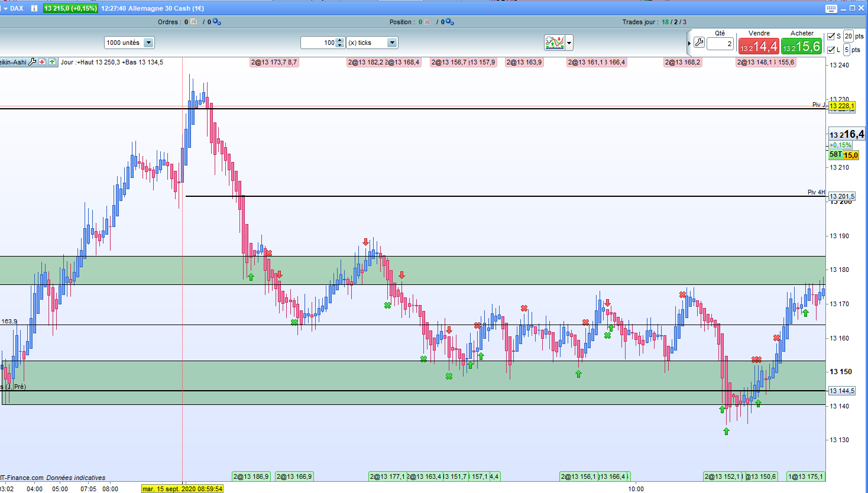
Task: Toggle the L limit checkbox
Action: coord(831,50)
